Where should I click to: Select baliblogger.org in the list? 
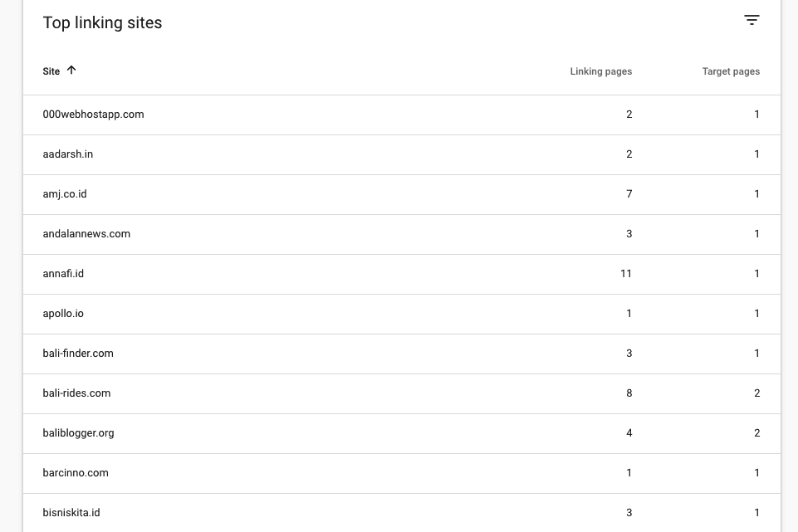click(x=78, y=433)
